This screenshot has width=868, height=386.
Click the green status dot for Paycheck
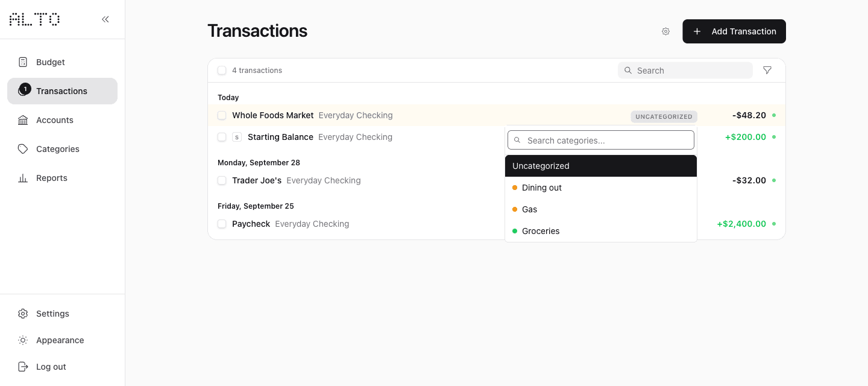774,224
